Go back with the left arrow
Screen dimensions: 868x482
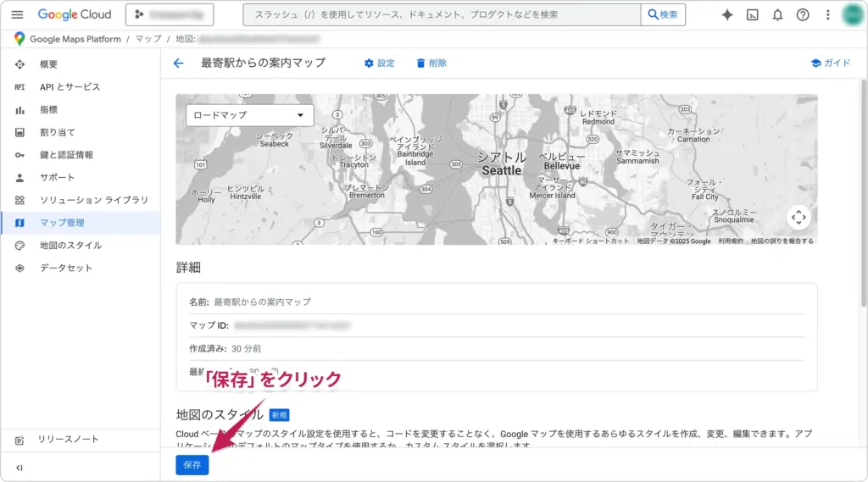click(178, 63)
